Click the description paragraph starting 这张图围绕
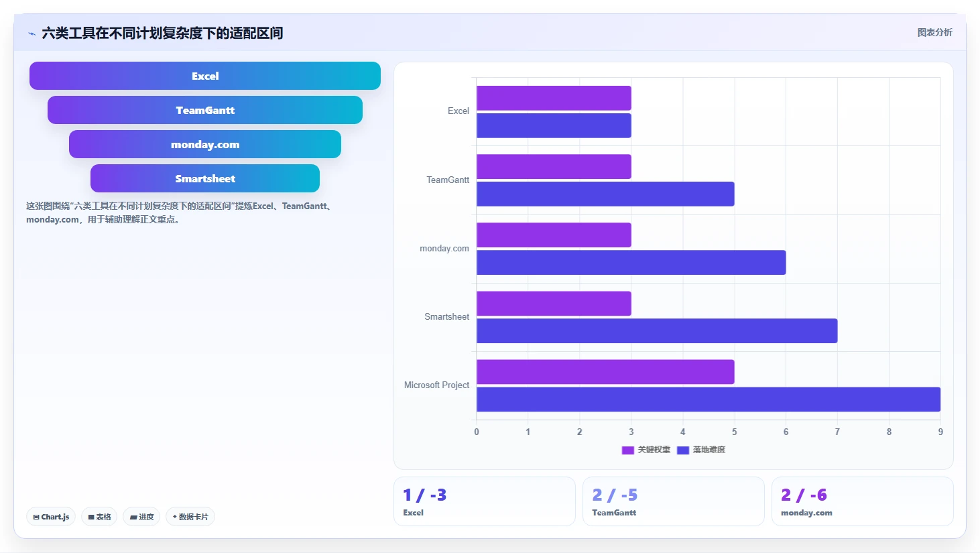The height and width of the screenshot is (553, 980). tap(180, 212)
